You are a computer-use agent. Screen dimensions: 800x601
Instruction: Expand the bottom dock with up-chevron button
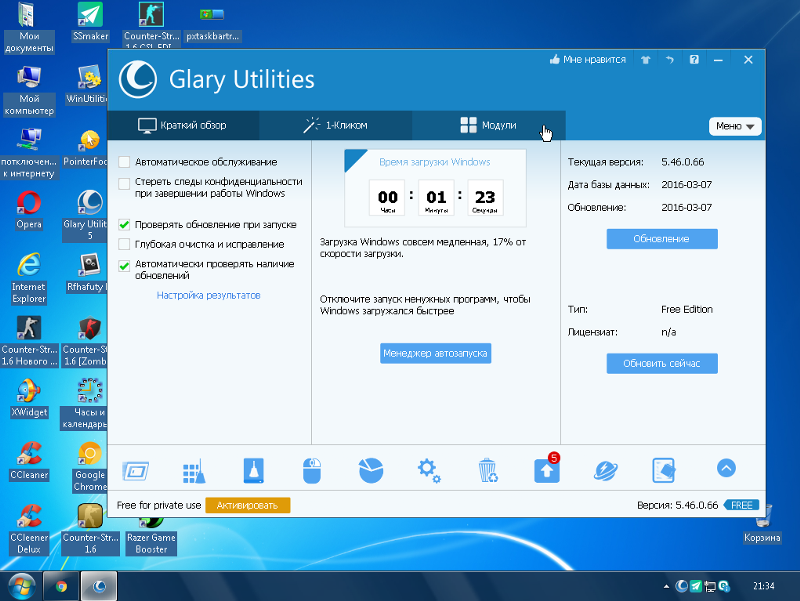pos(726,468)
